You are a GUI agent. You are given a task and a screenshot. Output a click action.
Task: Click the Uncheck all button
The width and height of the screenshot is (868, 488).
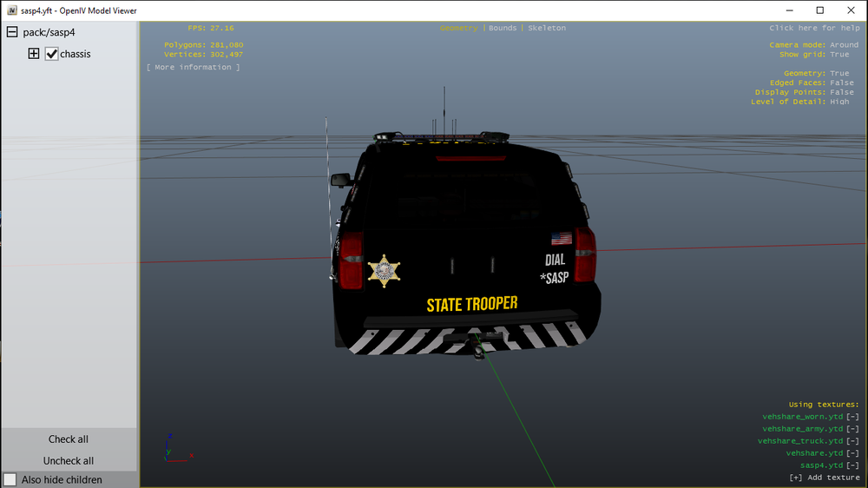(68, 461)
